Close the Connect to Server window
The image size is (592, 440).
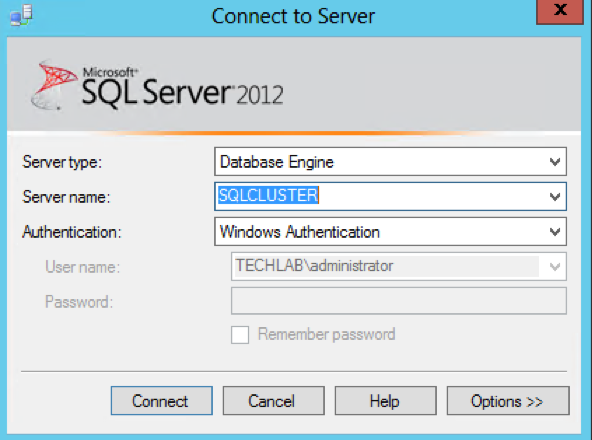tap(560, 11)
